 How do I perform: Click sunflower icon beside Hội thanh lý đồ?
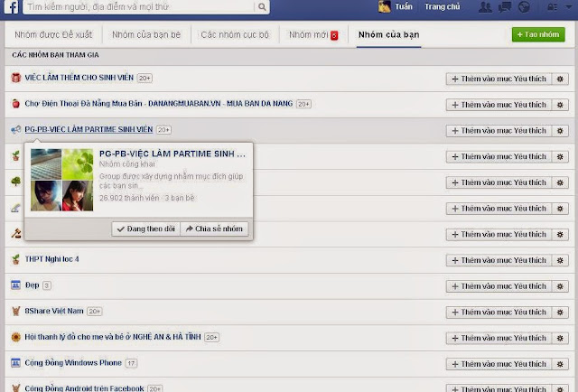point(15,337)
